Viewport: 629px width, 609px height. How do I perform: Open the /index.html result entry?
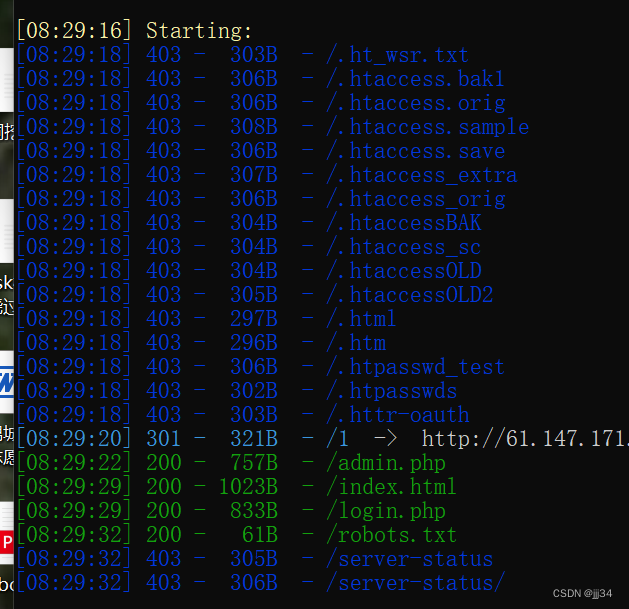(x=391, y=487)
